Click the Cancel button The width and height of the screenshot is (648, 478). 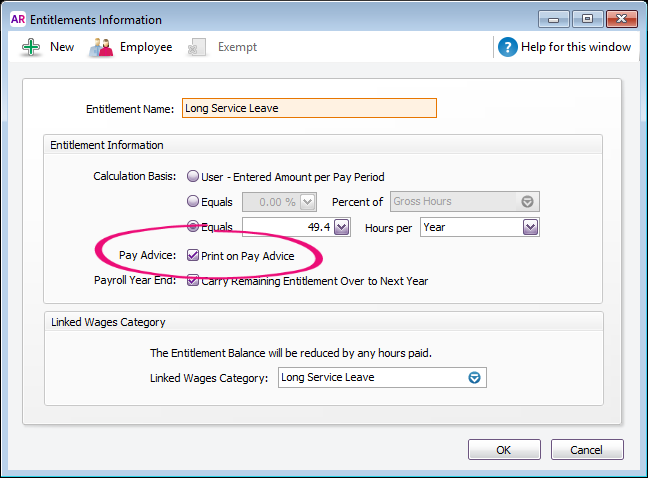(x=586, y=450)
